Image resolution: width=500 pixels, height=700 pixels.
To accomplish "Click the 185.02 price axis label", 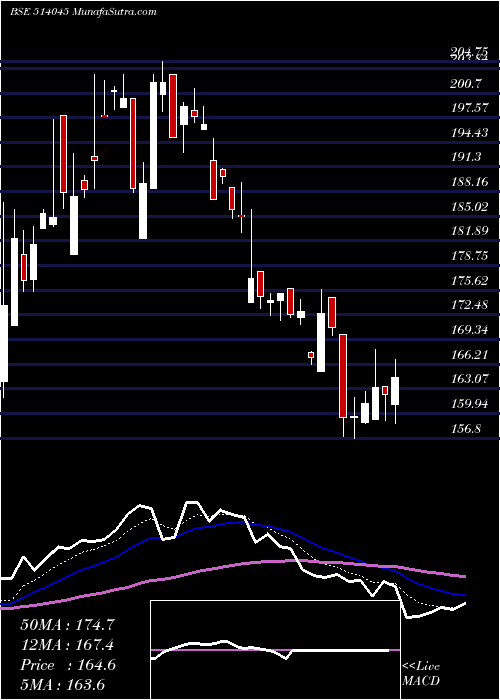I will (x=470, y=207).
